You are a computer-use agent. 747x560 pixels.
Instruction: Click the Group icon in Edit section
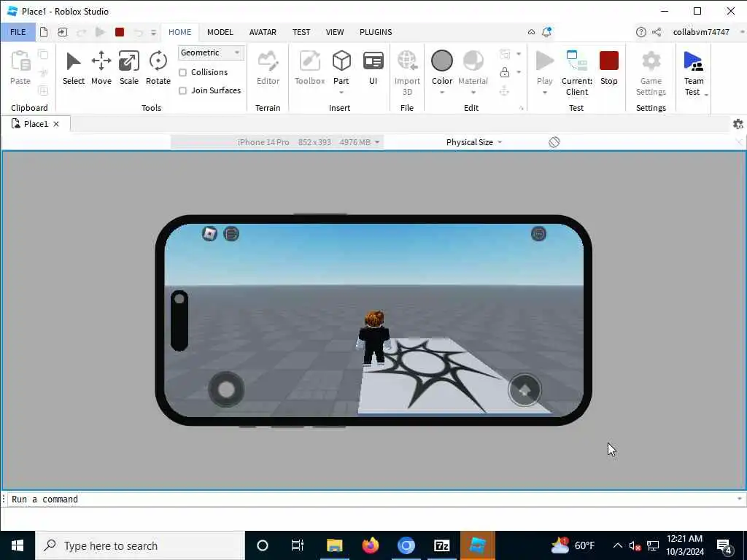pos(505,54)
